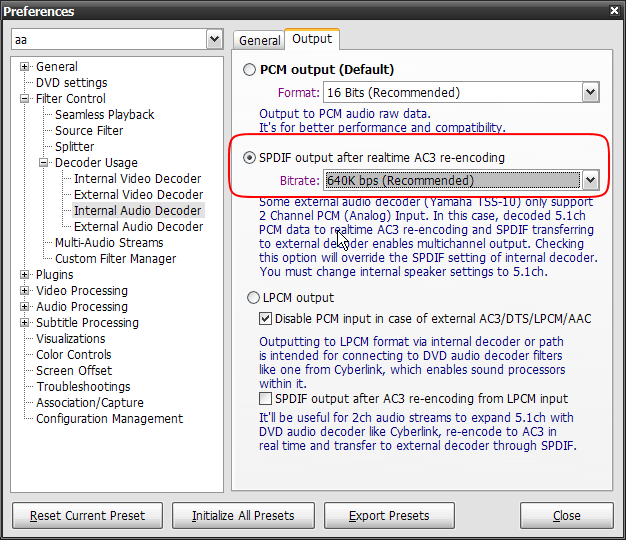Click the Export Presets button
The width and height of the screenshot is (626, 540).
tap(389, 516)
